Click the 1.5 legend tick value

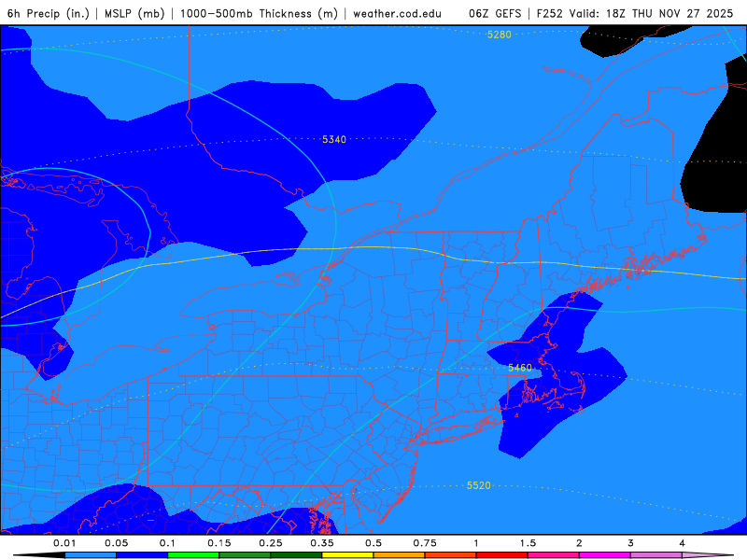coord(528,543)
